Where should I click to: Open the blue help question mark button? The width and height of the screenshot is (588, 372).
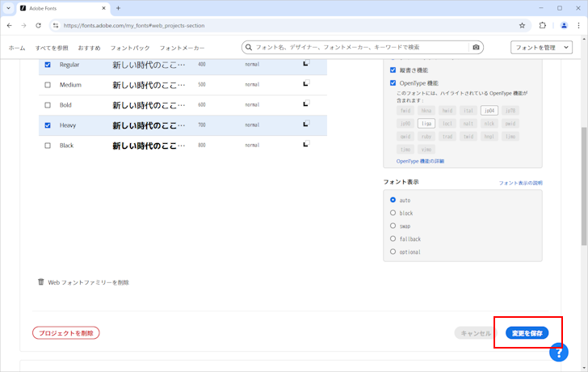pyautogui.click(x=559, y=352)
